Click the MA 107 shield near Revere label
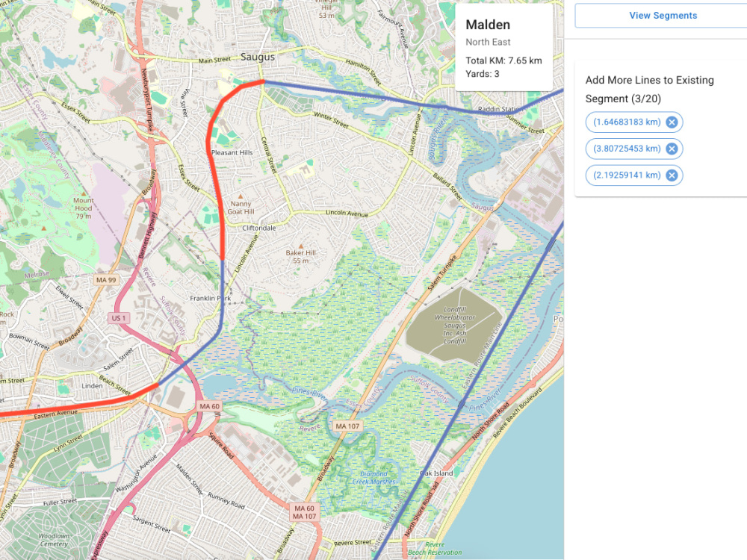Screen dimensions: 747x560 click(x=347, y=426)
